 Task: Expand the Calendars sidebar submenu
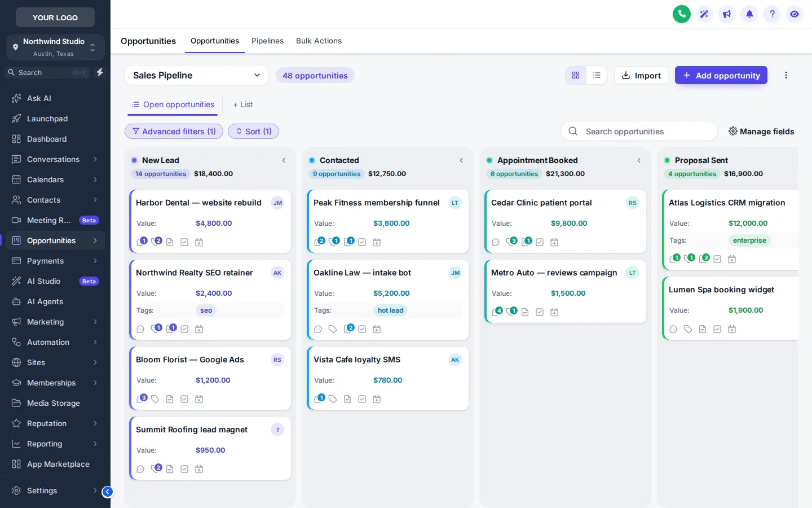95,179
